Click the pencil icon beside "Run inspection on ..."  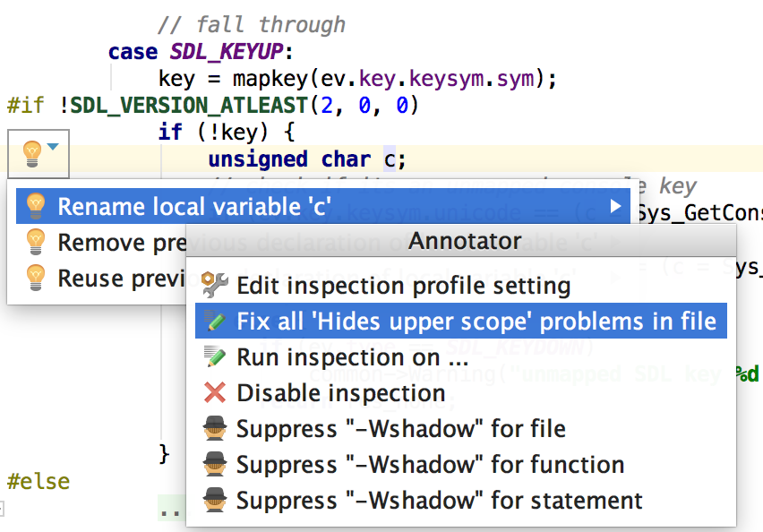click(215, 357)
